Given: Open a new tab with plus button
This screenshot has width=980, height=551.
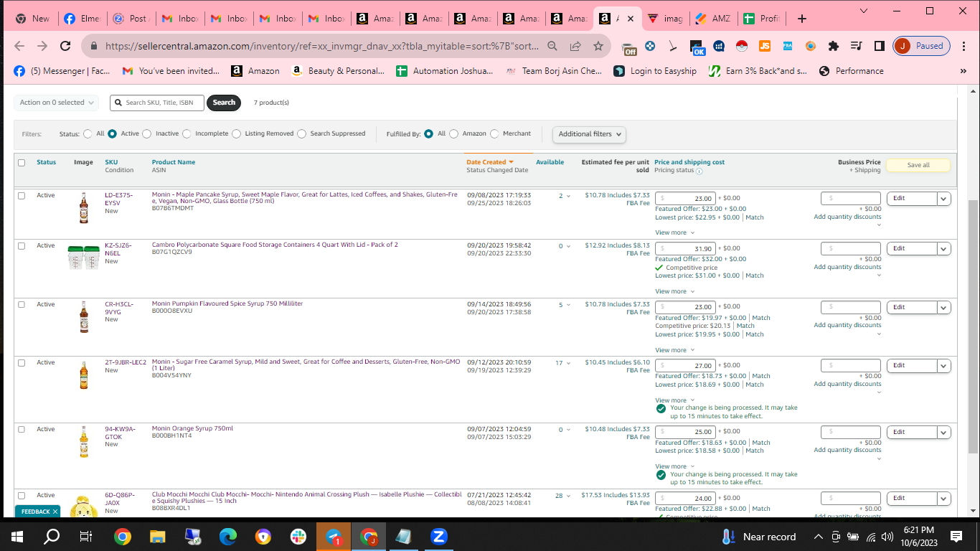Looking at the screenshot, I should (802, 19).
